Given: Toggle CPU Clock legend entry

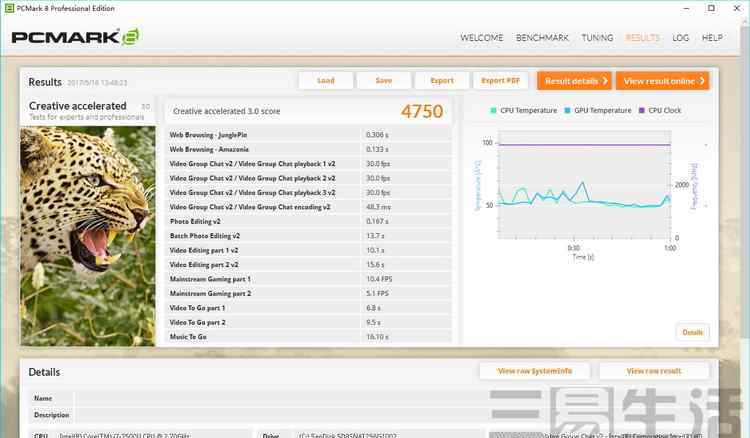Looking at the screenshot, I should (x=660, y=111).
